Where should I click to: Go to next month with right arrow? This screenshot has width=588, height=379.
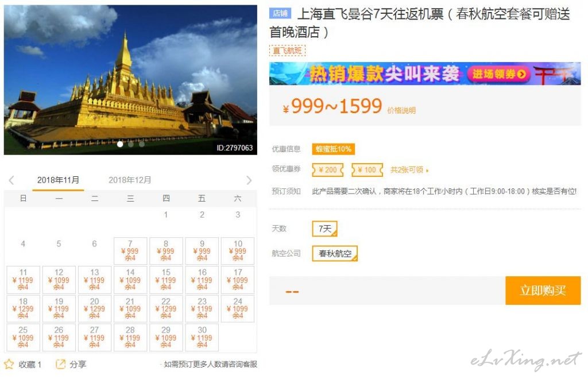coord(249,180)
